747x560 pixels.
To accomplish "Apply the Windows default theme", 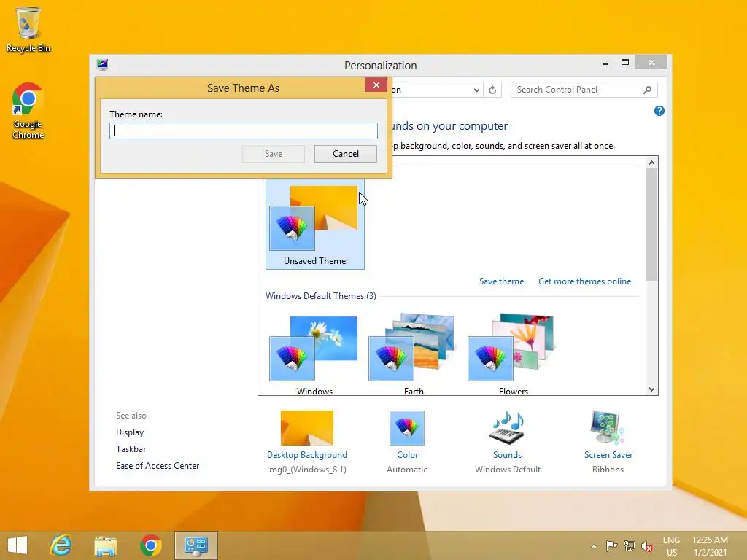I will 315,355.
